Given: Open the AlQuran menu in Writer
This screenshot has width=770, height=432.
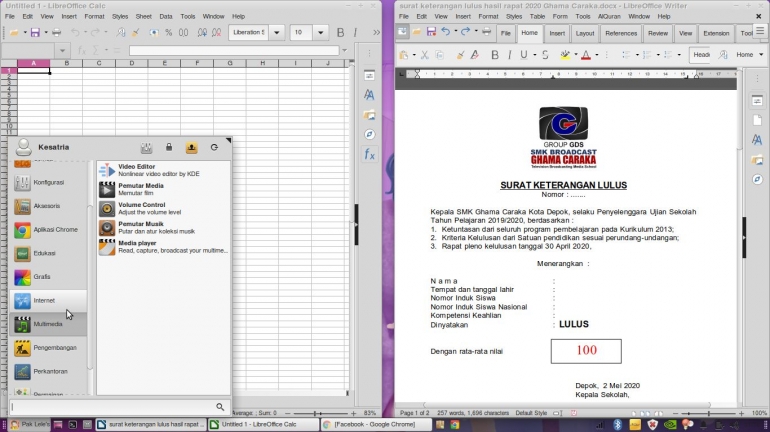Looking at the screenshot, I should pyautogui.click(x=609, y=16).
